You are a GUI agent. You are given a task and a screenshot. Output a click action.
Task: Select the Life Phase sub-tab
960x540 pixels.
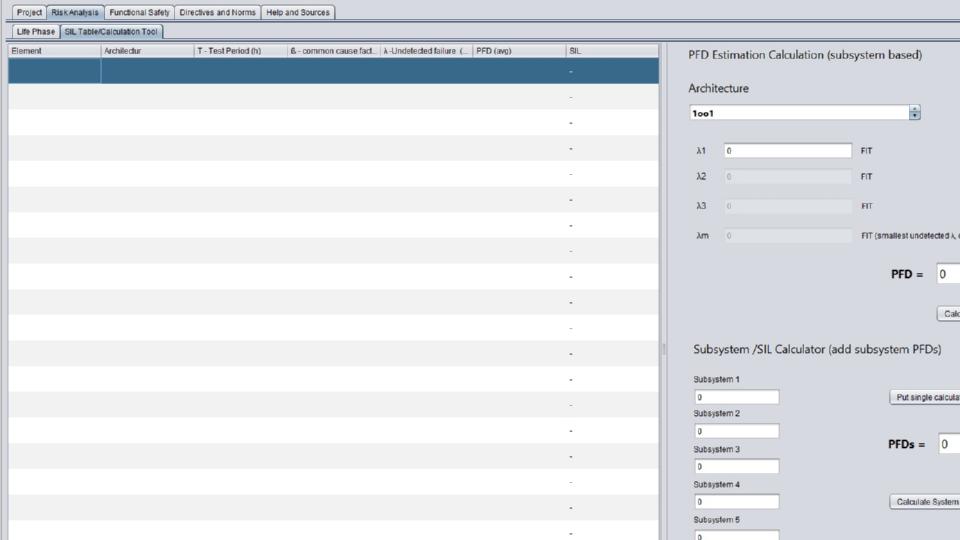click(35, 31)
